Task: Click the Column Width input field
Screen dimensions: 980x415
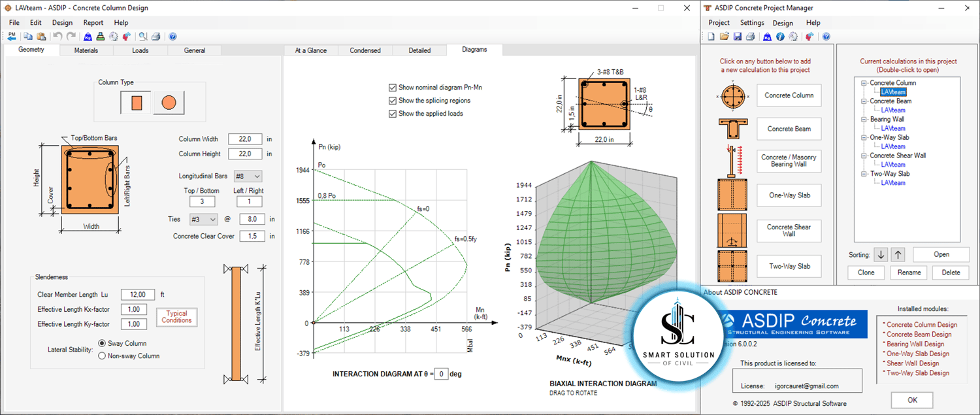Action: [x=245, y=139]
